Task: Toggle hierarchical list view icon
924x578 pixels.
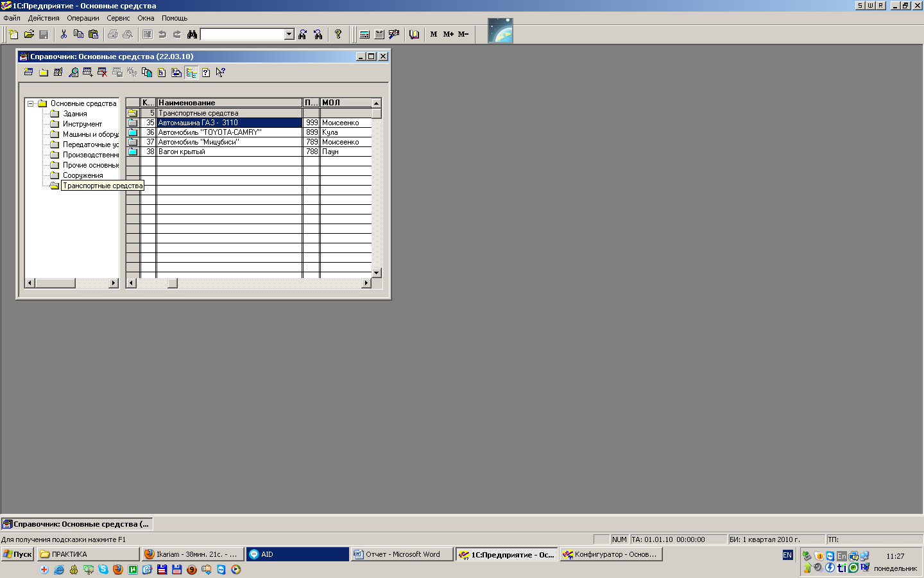Action: [x=191, y=73]
